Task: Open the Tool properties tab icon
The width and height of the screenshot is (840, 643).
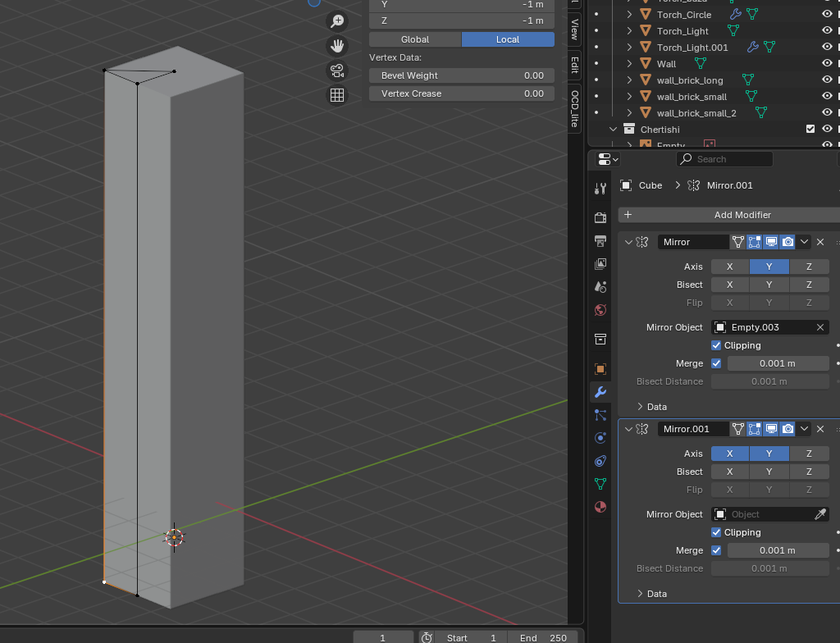Action: tap(600, 189)
